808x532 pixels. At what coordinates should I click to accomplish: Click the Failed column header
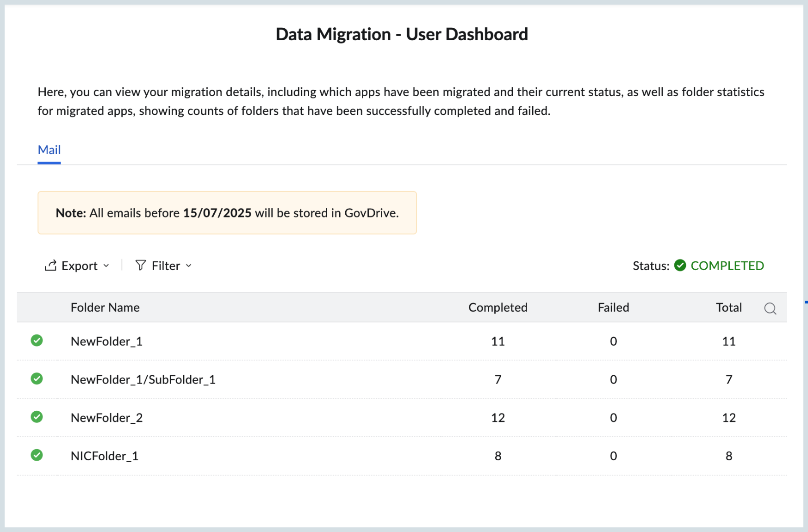click(613, 308)
